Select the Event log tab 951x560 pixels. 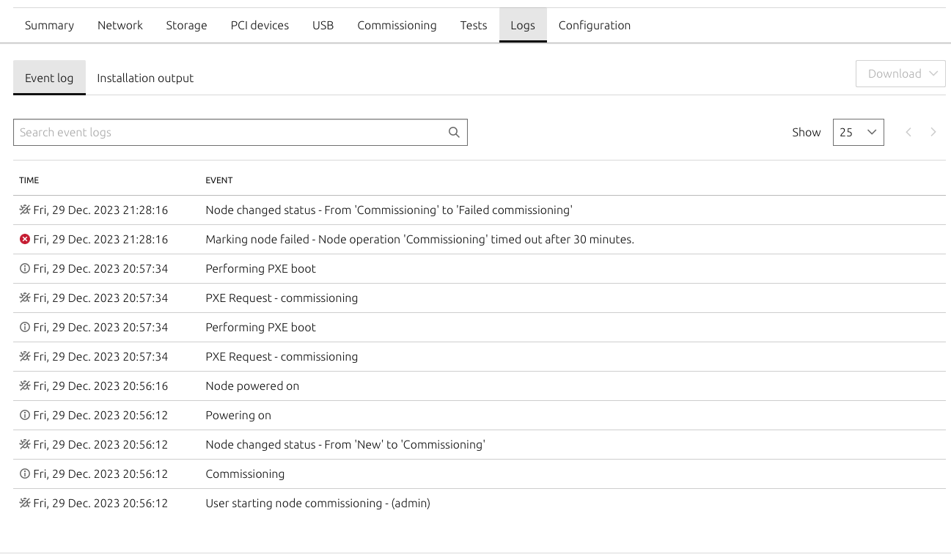49,78
